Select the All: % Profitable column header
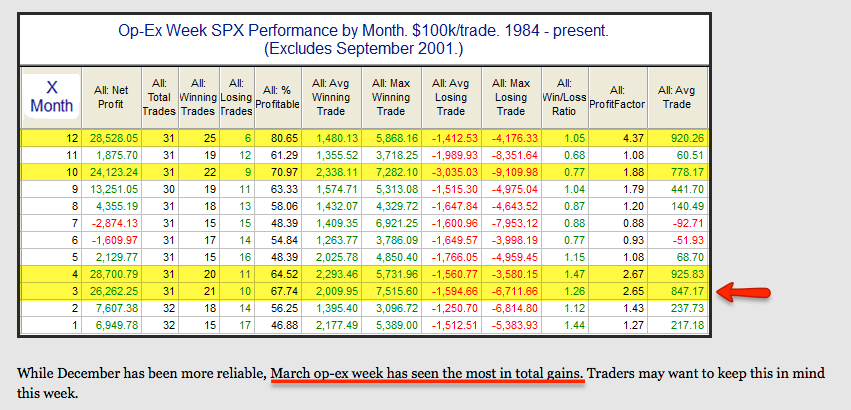 (x=278, y=98)
